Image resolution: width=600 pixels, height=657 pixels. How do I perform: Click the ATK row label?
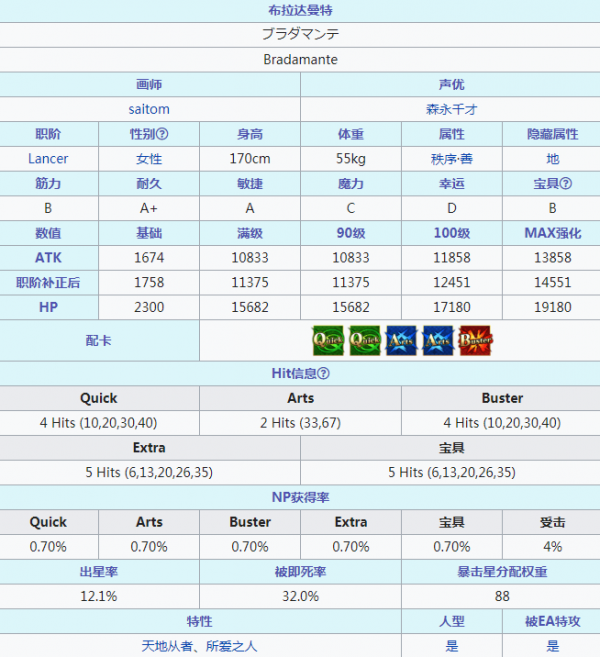[49, 258]
